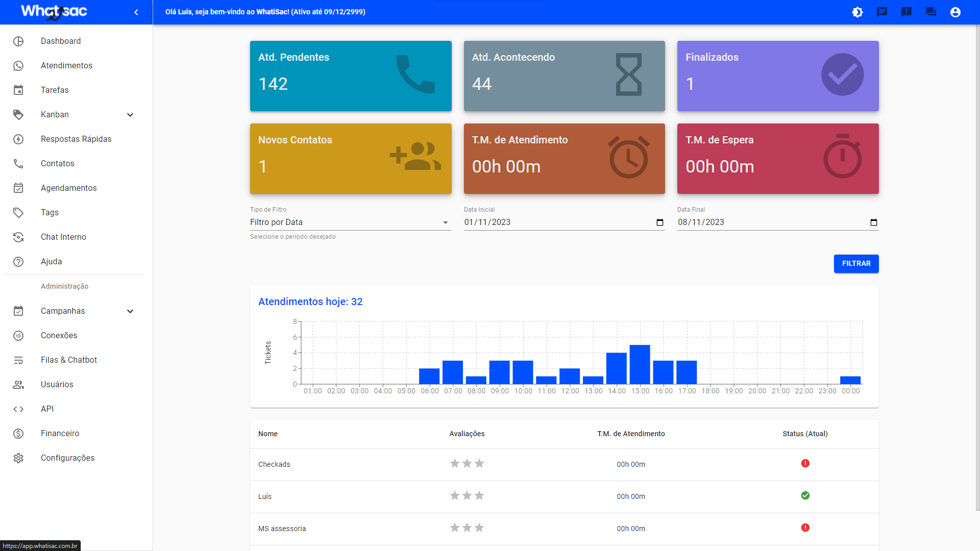Screen dimensions: 980x551
Task: Click the red status icon for Checkads
Action: [805, 464]
